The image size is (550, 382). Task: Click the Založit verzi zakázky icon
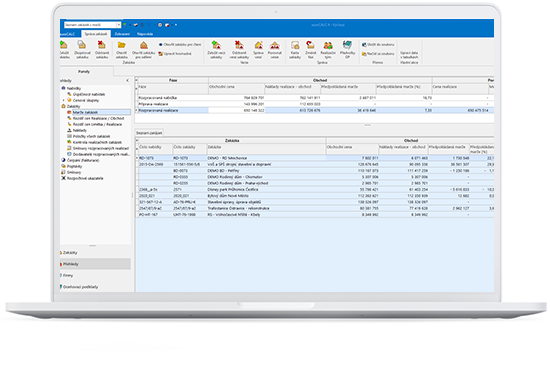[x=216, y=45]
